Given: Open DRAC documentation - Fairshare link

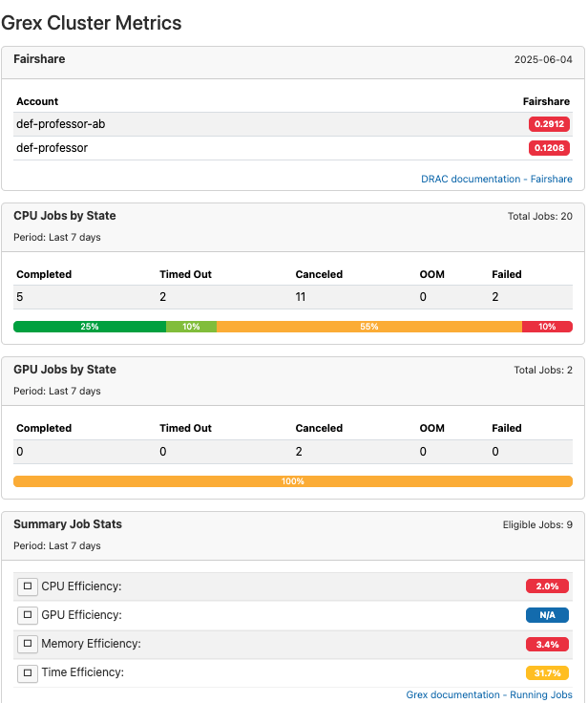Looking at the screenshot, I should tap(496, 179).
